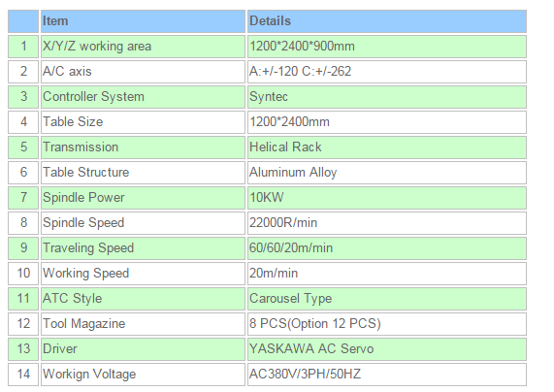Click row number 9 cell
Viewport: 554px width, 392px height.
tap(23, 248)
